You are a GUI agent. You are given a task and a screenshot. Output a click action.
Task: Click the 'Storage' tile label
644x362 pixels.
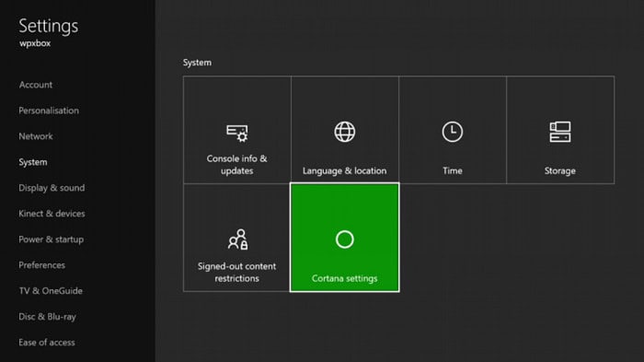tap(559, 170)
